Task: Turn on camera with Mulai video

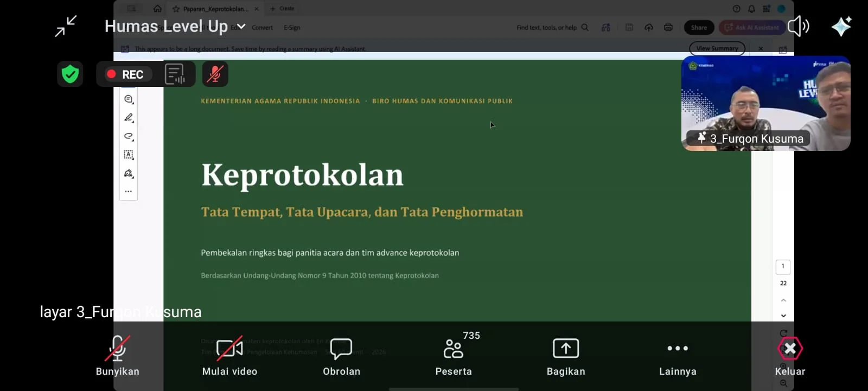Action: pos(229,357)
